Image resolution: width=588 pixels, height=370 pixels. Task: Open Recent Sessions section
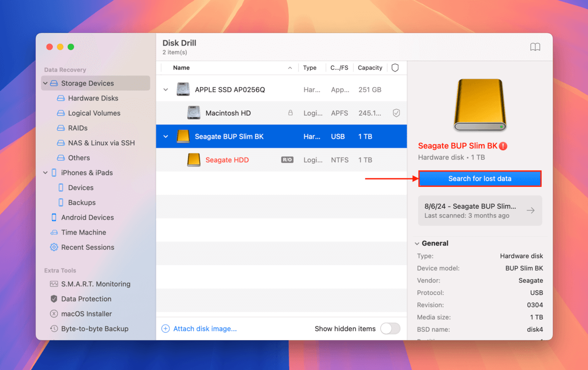pos(88,247)
